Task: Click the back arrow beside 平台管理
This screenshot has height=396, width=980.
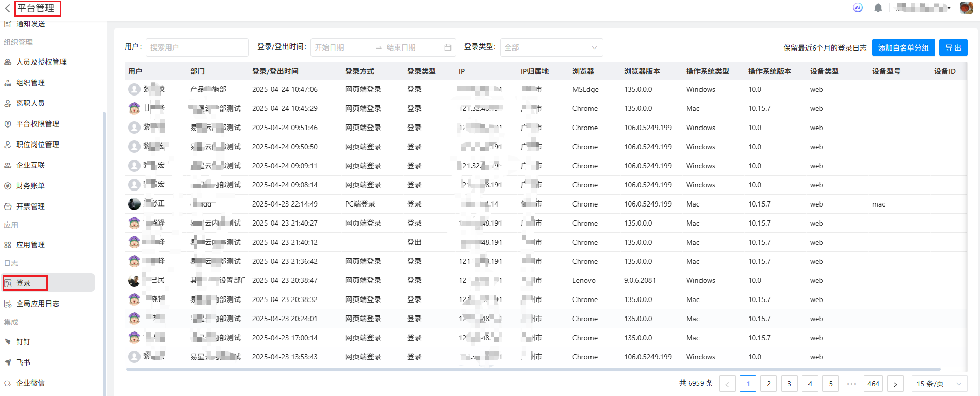Action: point(7,8)
